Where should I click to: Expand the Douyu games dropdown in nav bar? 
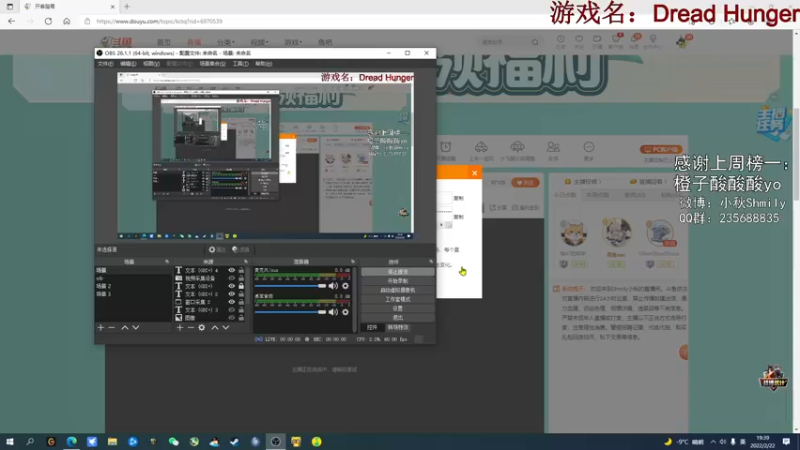tap(293, 42)
